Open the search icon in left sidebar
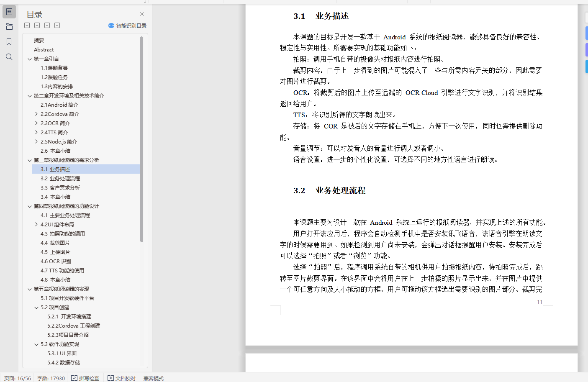The image size is (588, 382). pos(9,57)
